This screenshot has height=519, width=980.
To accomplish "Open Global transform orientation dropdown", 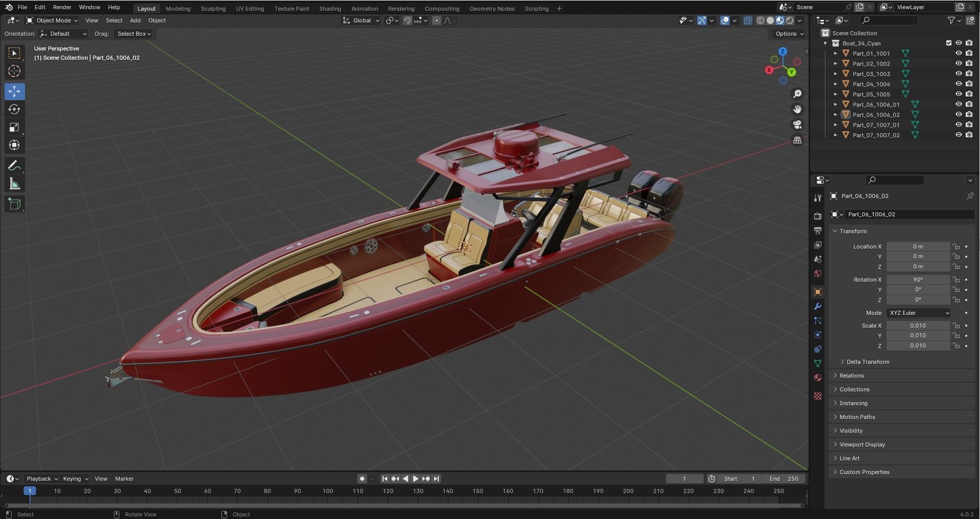I will click(361, 20).
